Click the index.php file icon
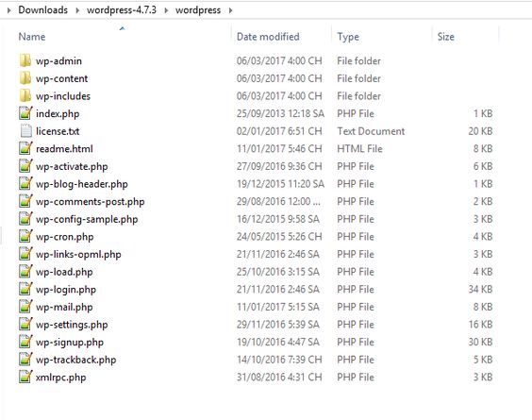The height and width of the screenshot is (420, 532). pyautogui.click(x=25, y=113)
